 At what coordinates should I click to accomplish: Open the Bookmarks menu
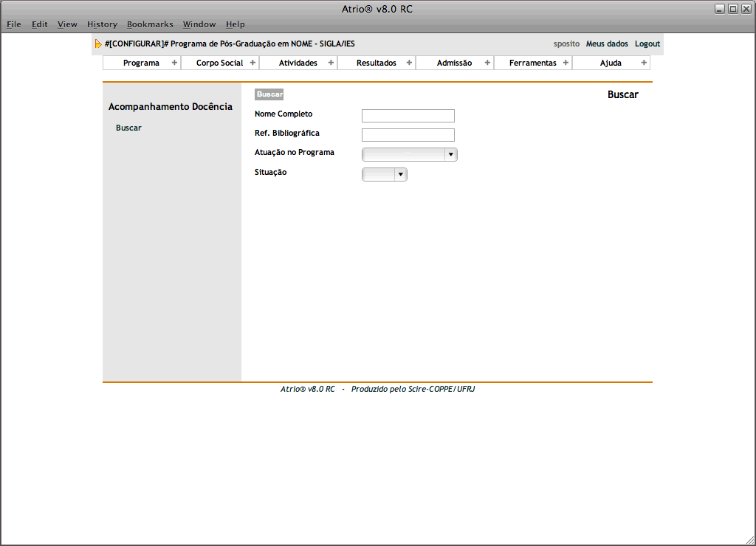pos(150,24)
